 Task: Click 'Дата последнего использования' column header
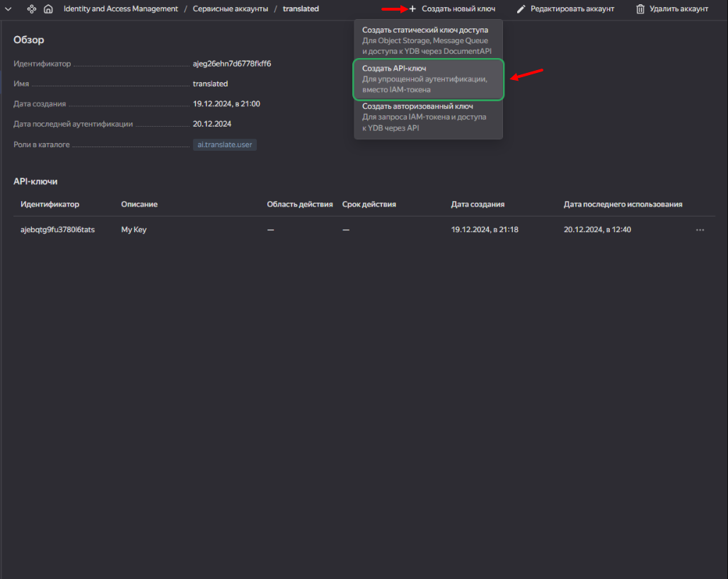pyautogui.click(x=623, y=205)
